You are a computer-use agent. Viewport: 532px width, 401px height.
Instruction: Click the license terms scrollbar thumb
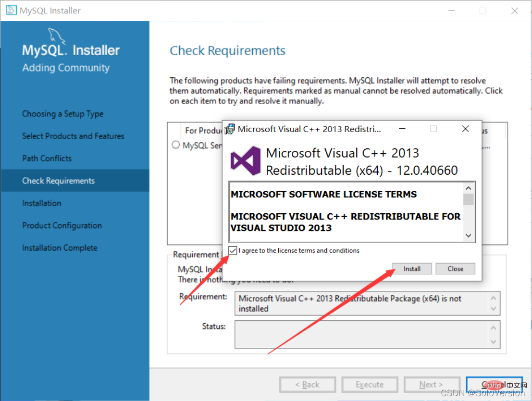468,200
